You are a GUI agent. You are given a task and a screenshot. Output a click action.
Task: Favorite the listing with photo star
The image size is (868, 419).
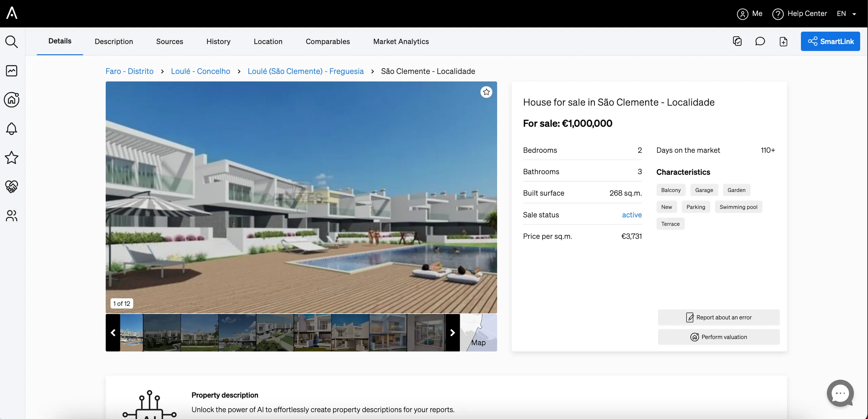486,92
